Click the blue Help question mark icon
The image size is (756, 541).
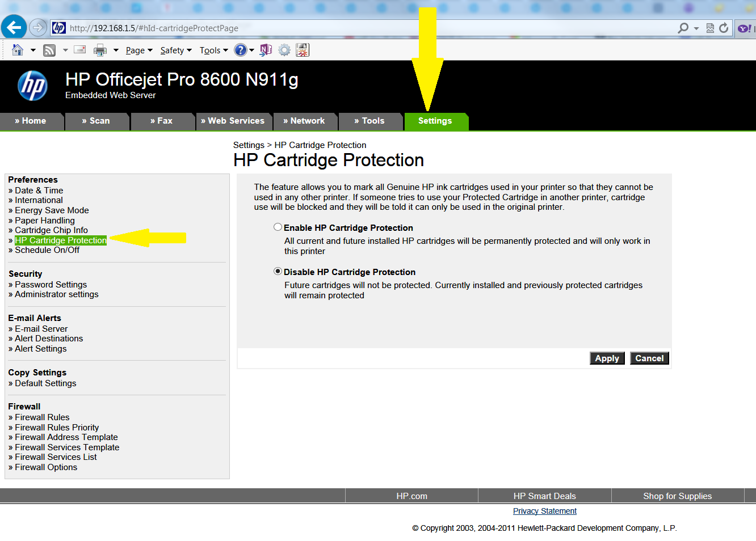tap(241, 50)
